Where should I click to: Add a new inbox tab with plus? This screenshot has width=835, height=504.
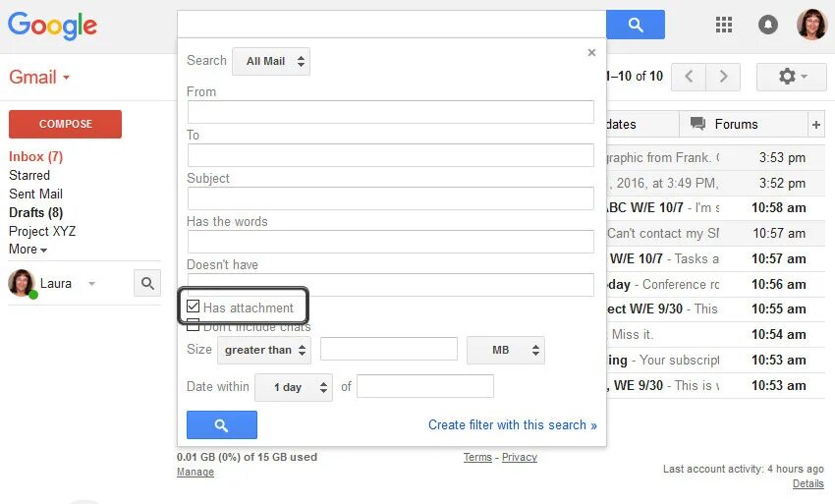tap(815, 125)
